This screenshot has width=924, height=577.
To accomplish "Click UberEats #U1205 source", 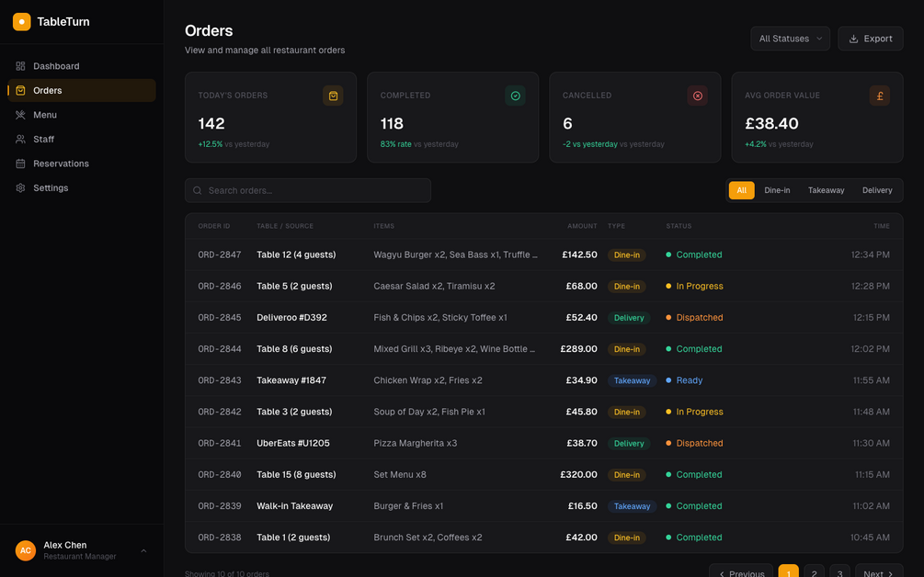I will click(293, 444).
